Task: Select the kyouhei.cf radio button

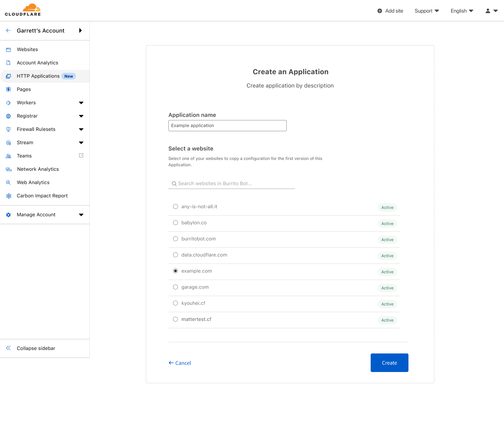Action: click(175, 303)
